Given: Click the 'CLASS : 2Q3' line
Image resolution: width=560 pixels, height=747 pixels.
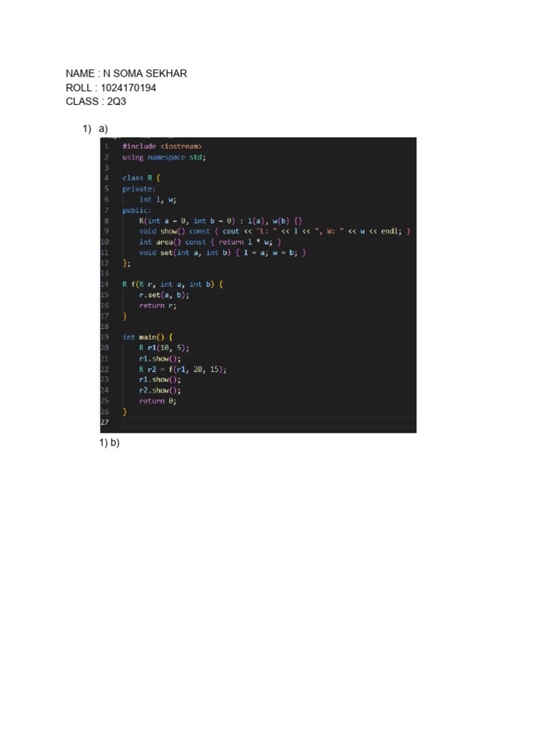Looking at the screenshot, I should click(96, 101).
